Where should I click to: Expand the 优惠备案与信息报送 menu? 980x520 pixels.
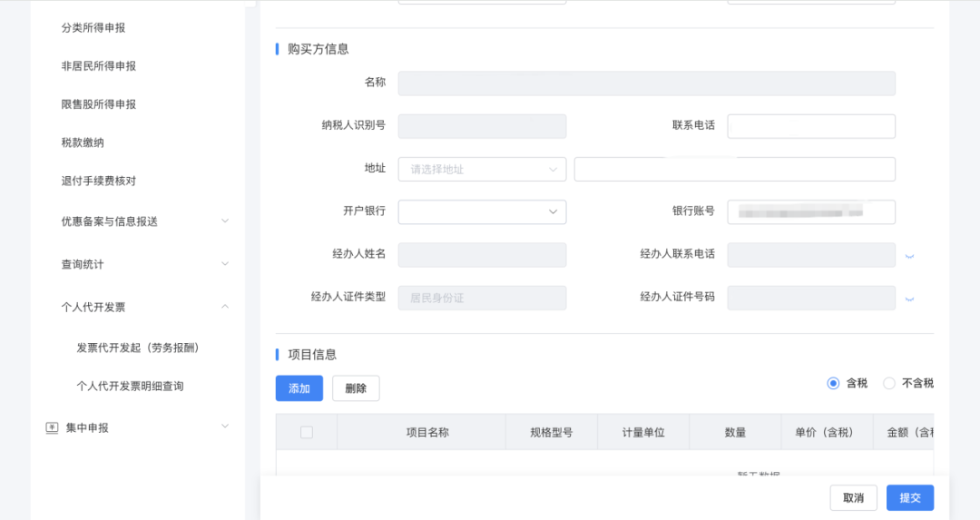225,221
